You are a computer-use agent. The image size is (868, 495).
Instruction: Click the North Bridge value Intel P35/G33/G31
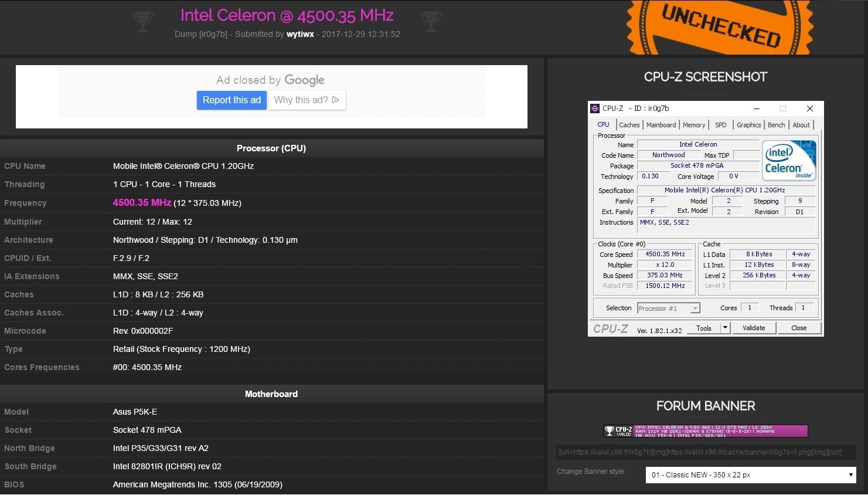161,448
